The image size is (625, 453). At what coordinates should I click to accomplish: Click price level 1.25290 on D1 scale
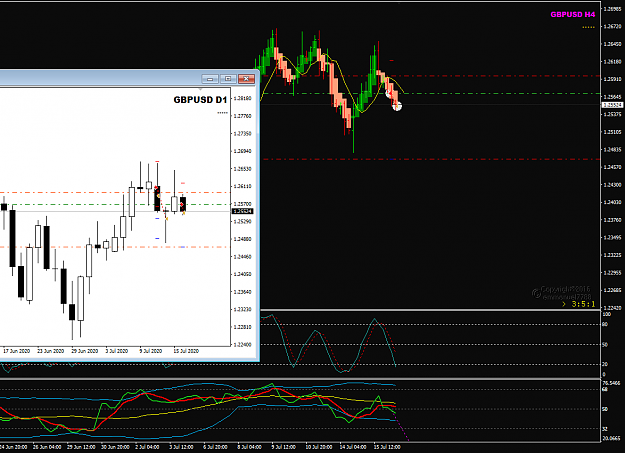pyautogui.click(x=242, y=221)
